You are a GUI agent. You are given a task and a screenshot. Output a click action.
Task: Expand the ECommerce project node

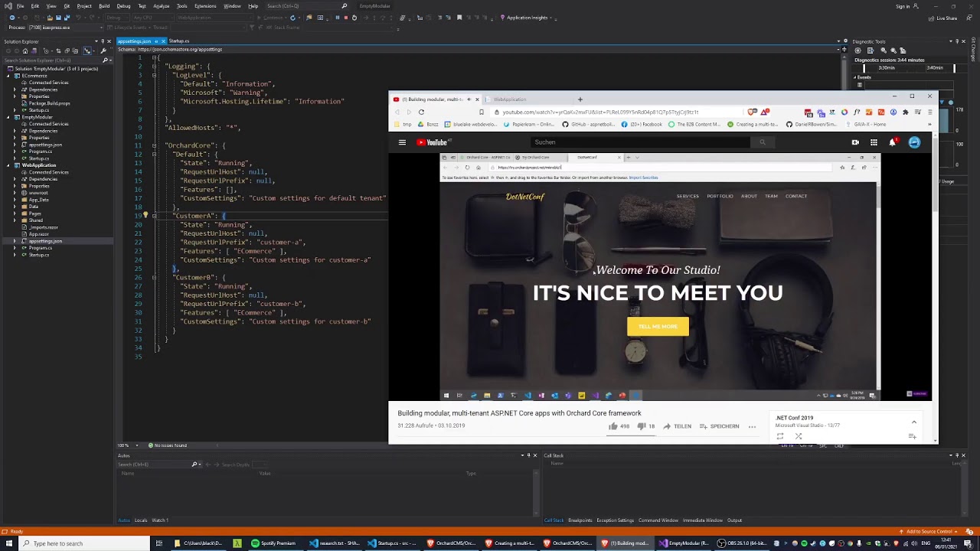click(x=8, y=76)
